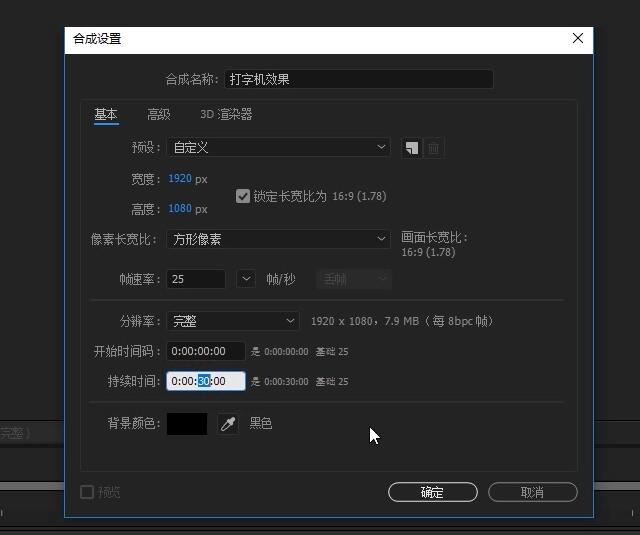Click the width value 1920
The image size is (640, 535).
point(180,178)
